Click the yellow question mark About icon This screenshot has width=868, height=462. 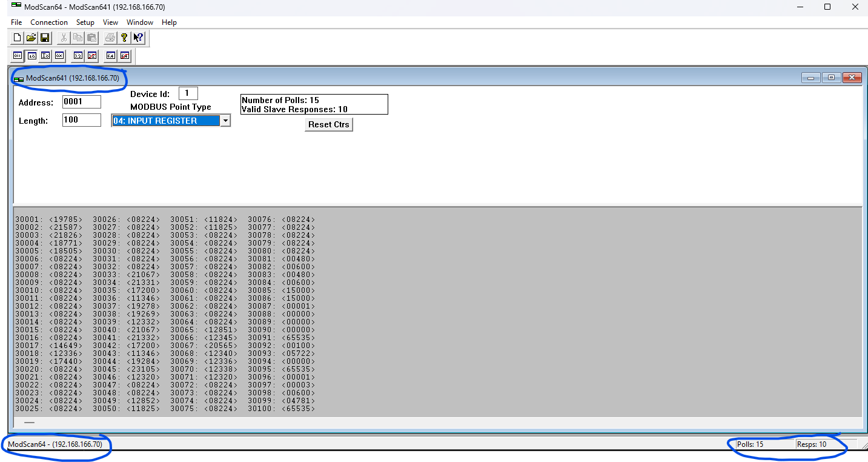click(x=124, y=38)
